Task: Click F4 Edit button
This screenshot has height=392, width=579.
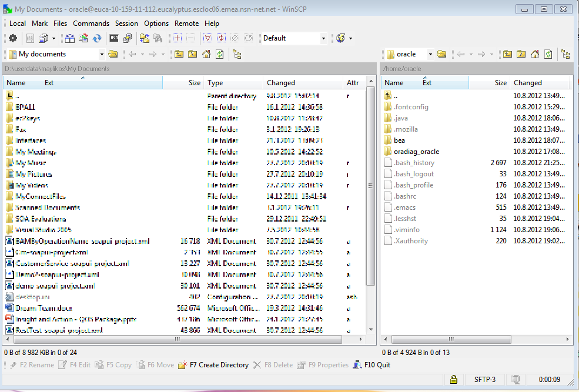Action: [x=75, y=365]
